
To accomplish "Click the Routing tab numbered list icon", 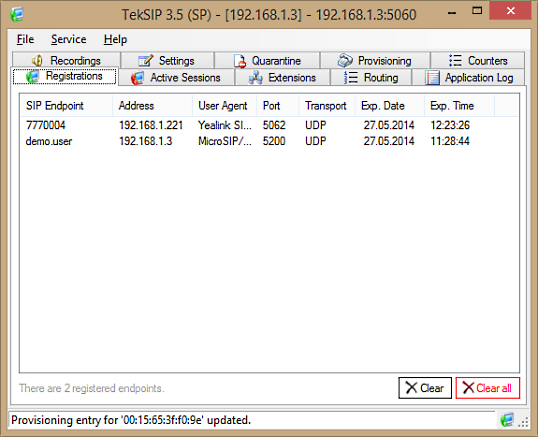I will point(351,78).
